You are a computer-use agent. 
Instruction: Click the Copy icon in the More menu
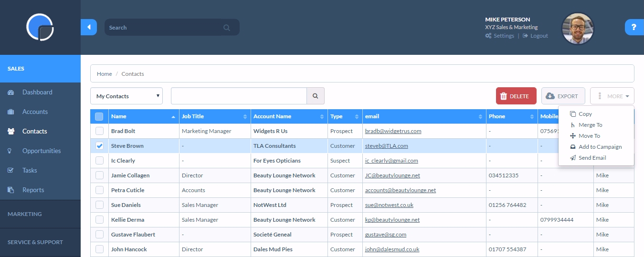[x=573, y=114]
